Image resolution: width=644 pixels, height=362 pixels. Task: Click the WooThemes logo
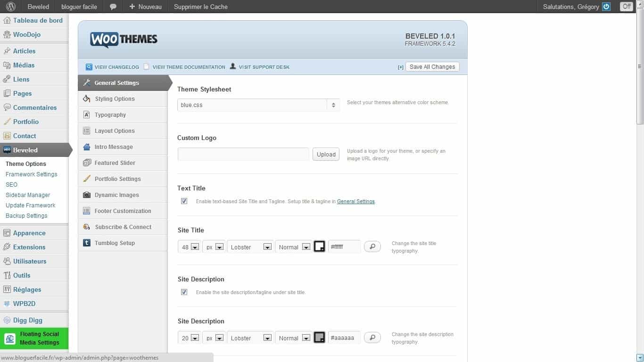point(124,40)
